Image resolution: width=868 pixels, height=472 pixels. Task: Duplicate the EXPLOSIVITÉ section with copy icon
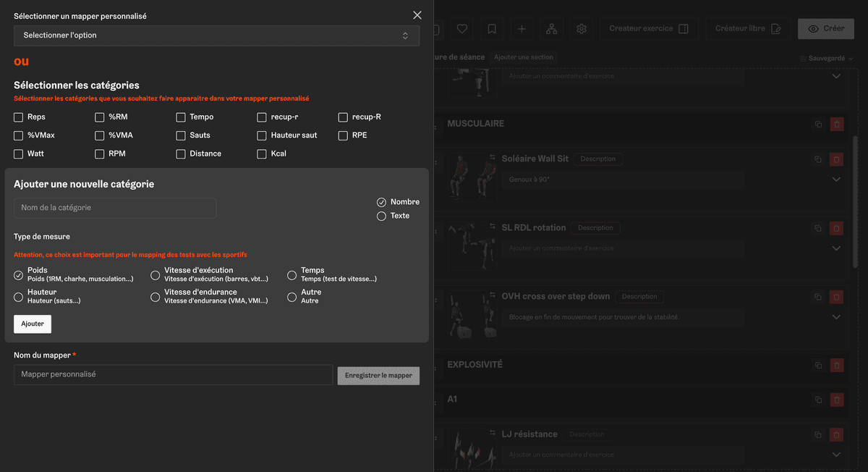818,366
